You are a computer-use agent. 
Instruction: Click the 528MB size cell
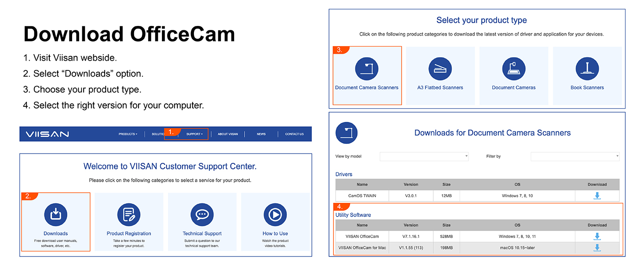[x=446, y=236]
